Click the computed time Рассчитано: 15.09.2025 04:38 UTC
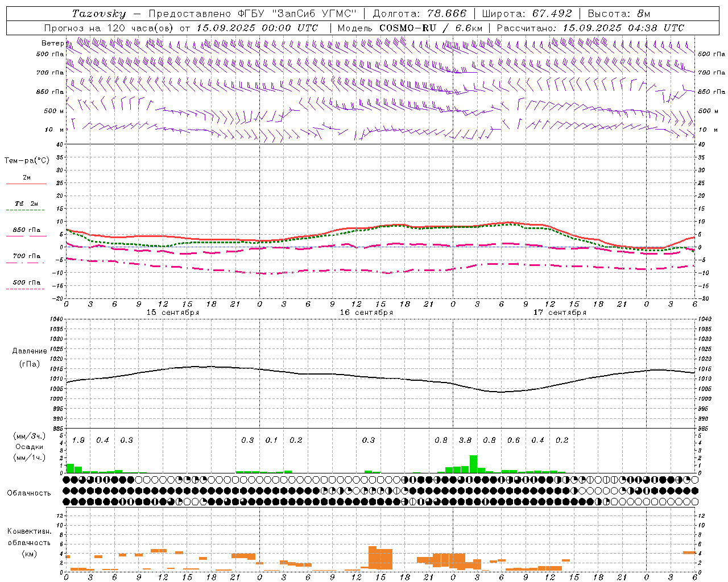Image resolution: width=728 pixels, height=582 pixels. pos(590,28)
